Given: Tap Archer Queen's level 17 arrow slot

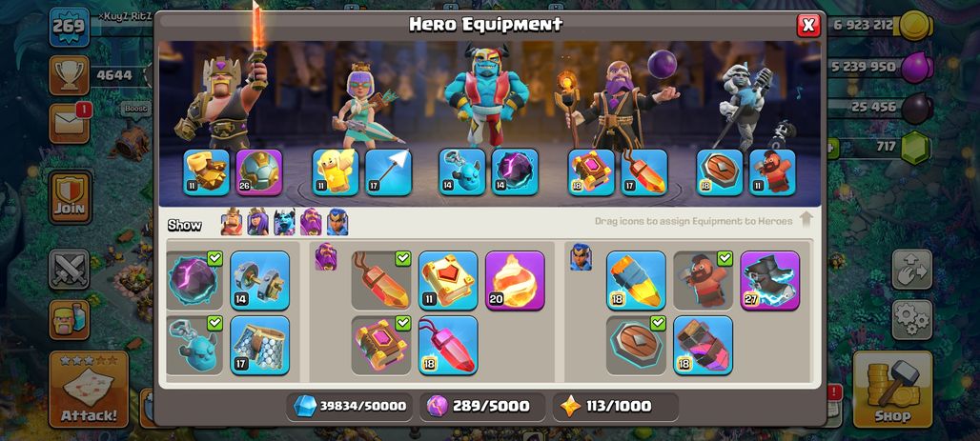Looking at the screenshot, I should click(x=388, y=172).
